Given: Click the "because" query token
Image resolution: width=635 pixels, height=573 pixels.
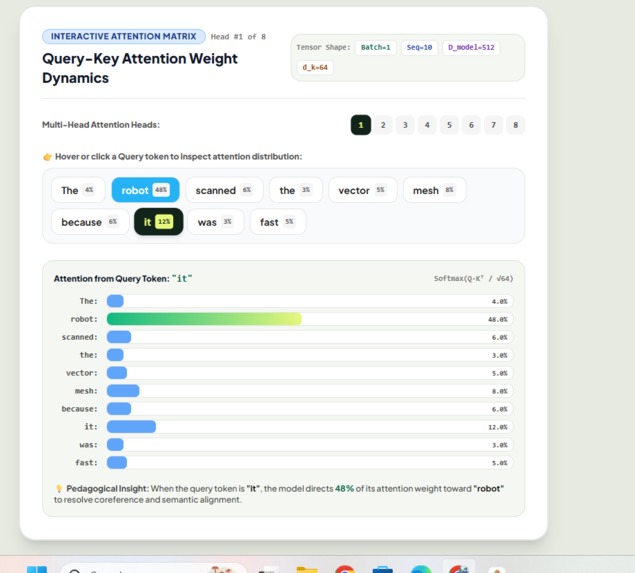Looking at the screenshot, I should click(x=90, y=222).
